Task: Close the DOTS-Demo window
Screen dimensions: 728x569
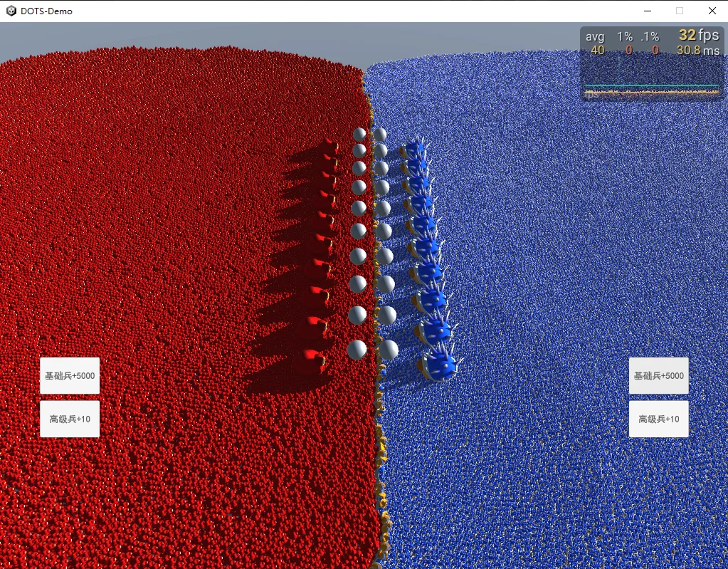Action: click(x=712, y=11)
